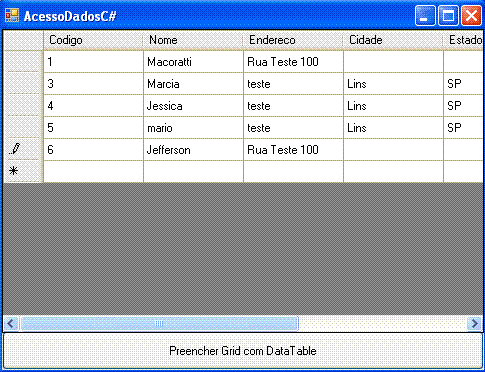
Task: Select row header of Marcia row
Action: coord(23,83)
